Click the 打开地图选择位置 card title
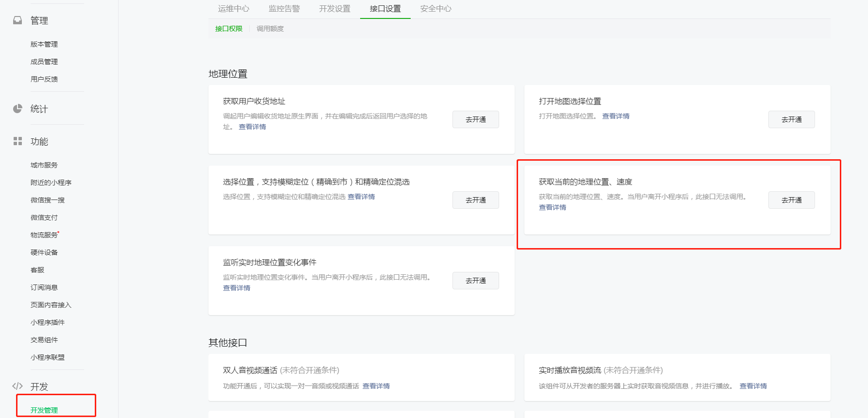868x418 pixels. click(570, 101)
